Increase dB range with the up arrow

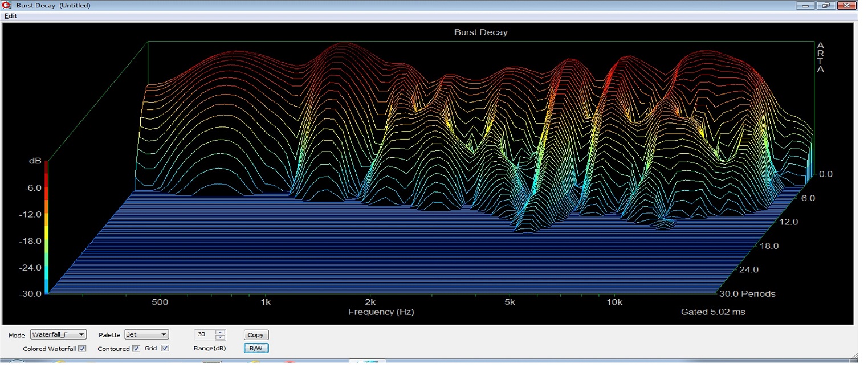click(221, 332)
